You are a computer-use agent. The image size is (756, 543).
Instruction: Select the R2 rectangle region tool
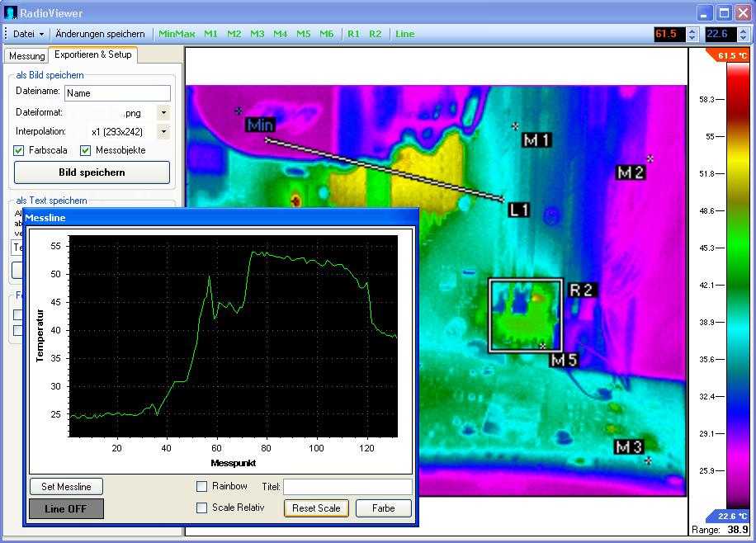click(376, 34)
